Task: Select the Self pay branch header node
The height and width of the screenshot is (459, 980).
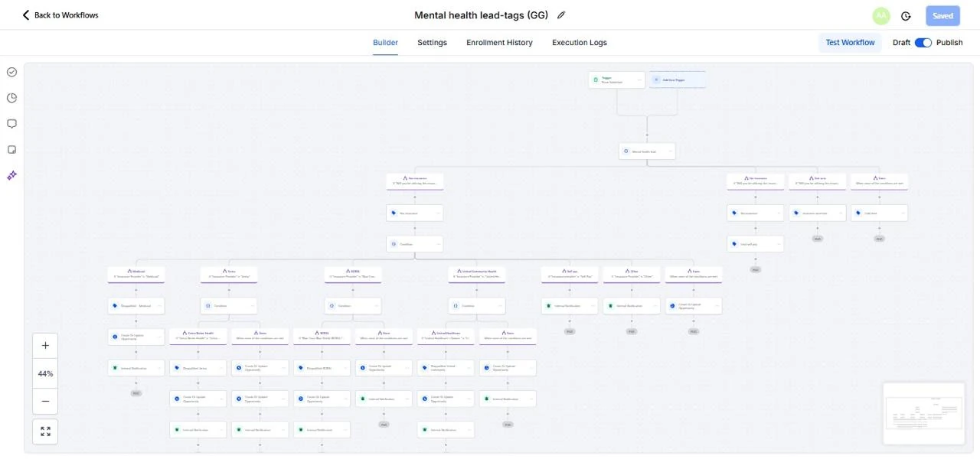Action: point(570,274)
